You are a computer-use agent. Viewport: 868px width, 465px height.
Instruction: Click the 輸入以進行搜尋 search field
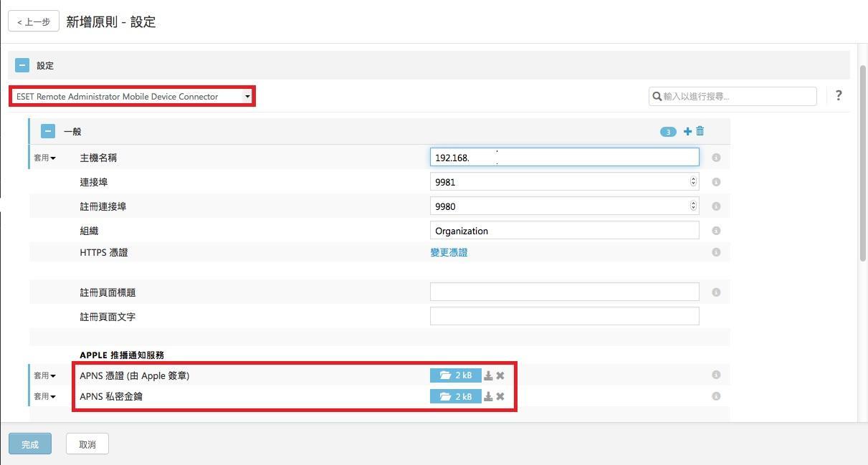pyautogui.click(x=733, y=96)
